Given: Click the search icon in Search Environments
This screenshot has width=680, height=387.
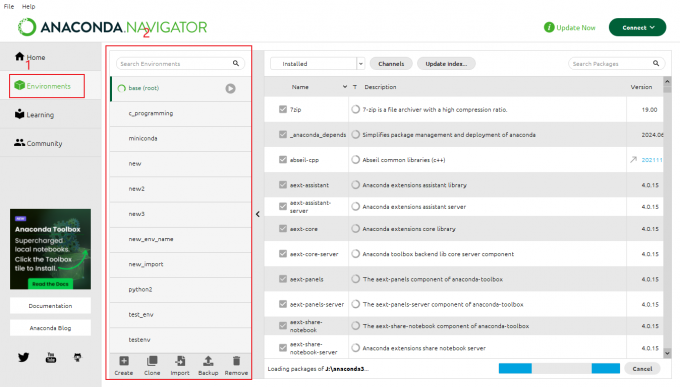Looking at the screenshot, I should (x=235, y=63).
